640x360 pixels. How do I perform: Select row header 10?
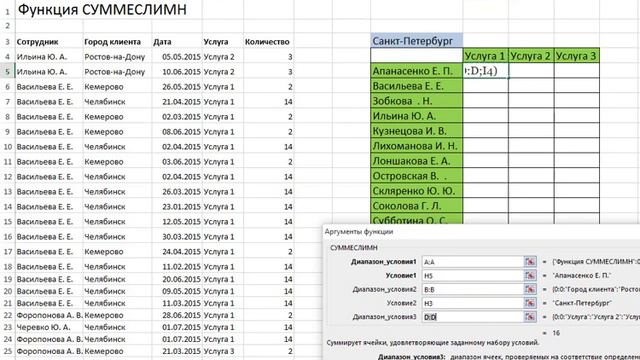[x=7, y=147]
